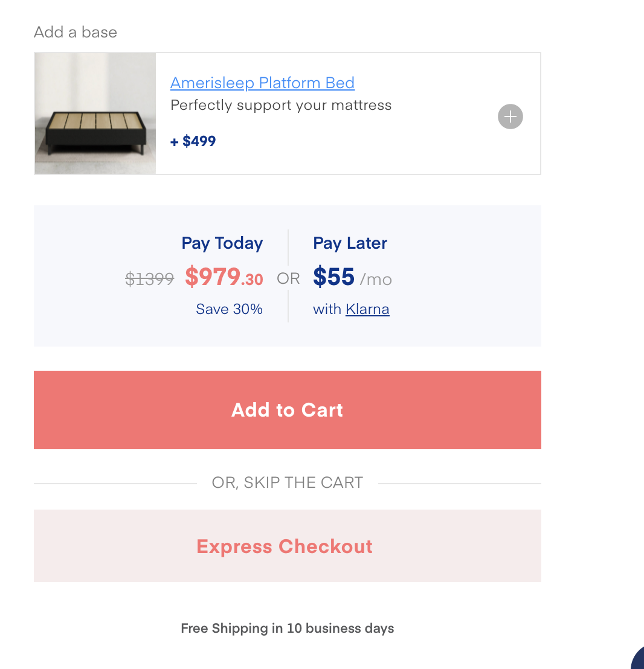The height and width of the screenshot is (669, 644).
Task: Click the Pay Today heading
Action: [x=222, y=243]
